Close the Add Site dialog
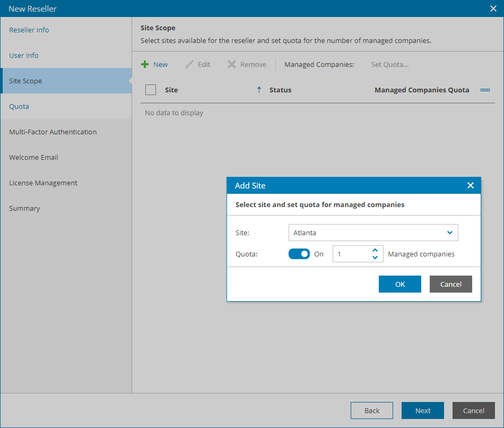The height and width of the screenshot is (428, 504). 471,185
